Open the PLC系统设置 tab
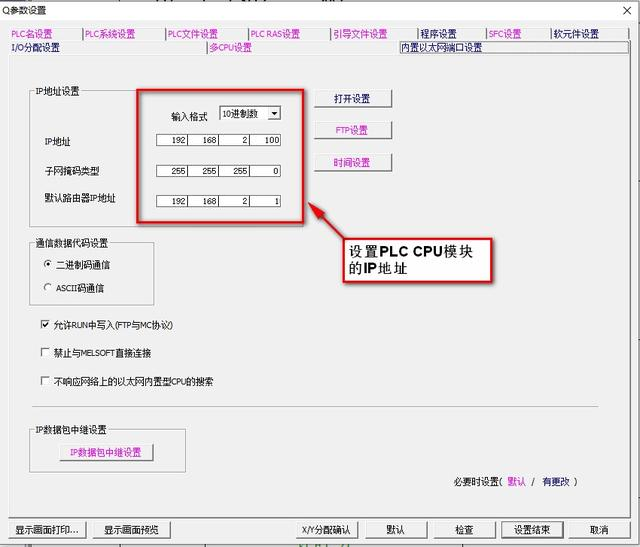The height and width of the screenshot is (547, 640). pyautogui.click(x=110, y=34)
